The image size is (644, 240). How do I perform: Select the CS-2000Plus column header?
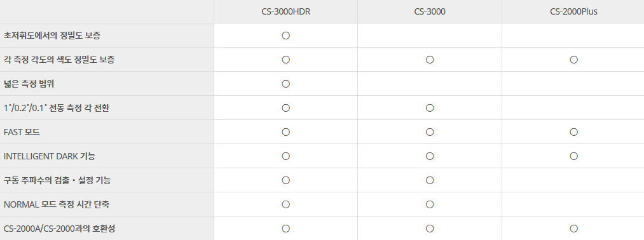[x=574, y=12]
